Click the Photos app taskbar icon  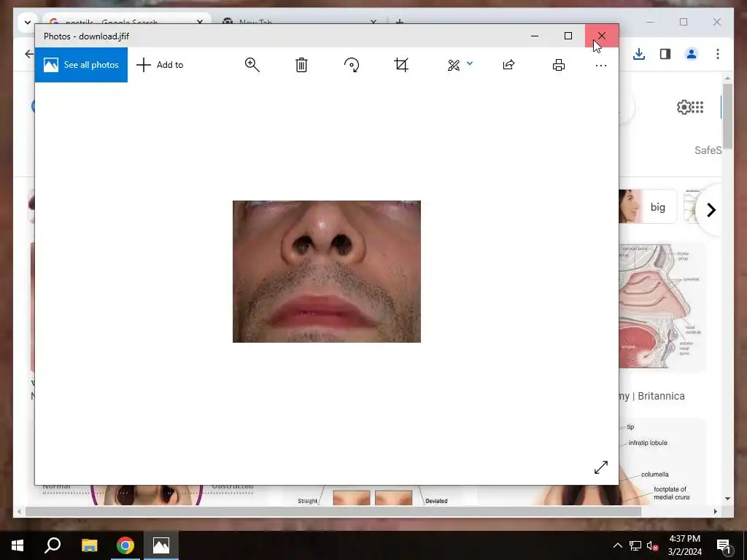click(x=161, y=545)
